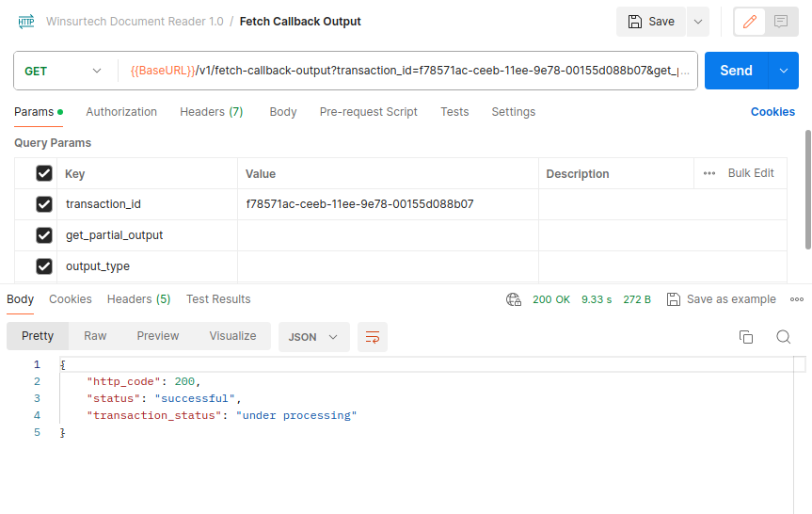812x514 pixels.
Task: Switch to the Authorization tab
Action: (x=121, y=112)
